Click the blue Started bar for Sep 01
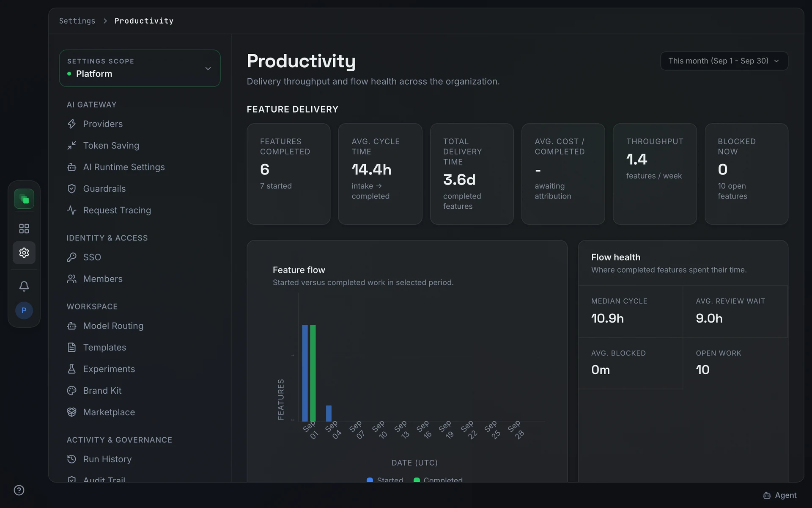Viewport: 812px width, 508px height. click(x=305, y=373)
